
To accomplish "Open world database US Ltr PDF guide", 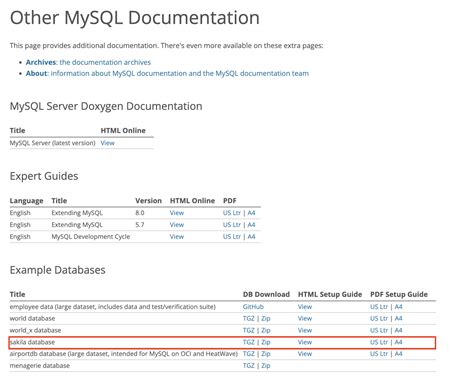I will [x=379, y=319].
